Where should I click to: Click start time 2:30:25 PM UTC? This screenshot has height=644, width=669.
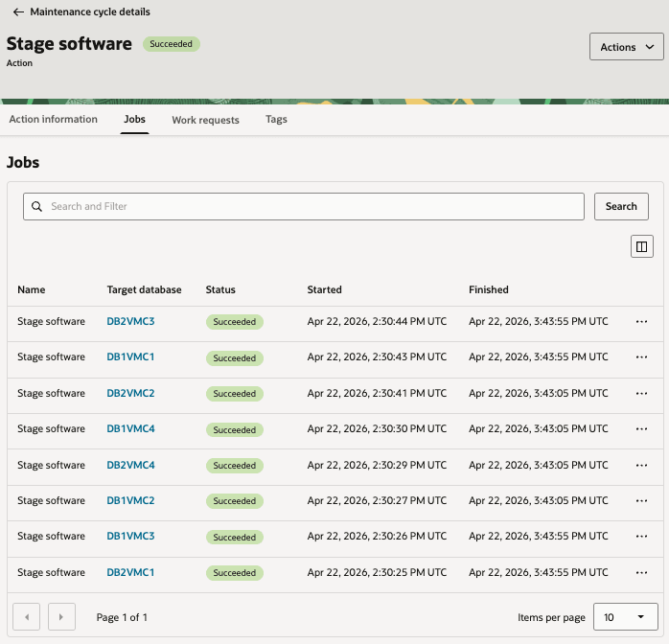coord(377,572)
